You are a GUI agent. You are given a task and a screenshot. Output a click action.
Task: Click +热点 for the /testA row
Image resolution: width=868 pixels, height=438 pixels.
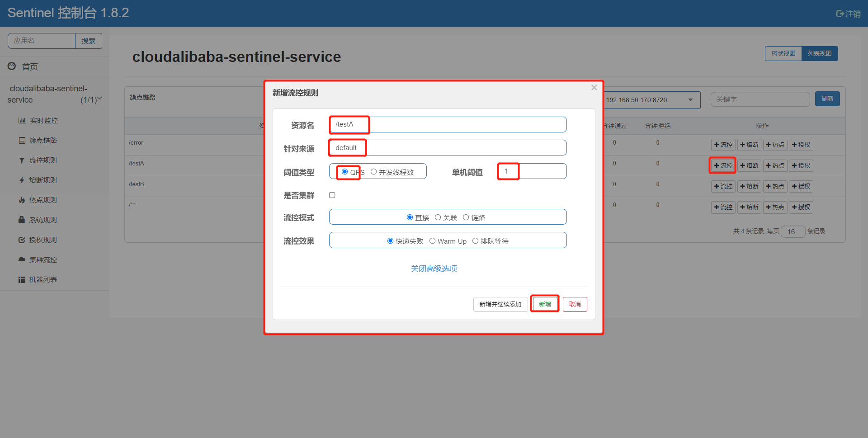click(x=775, y=165)
